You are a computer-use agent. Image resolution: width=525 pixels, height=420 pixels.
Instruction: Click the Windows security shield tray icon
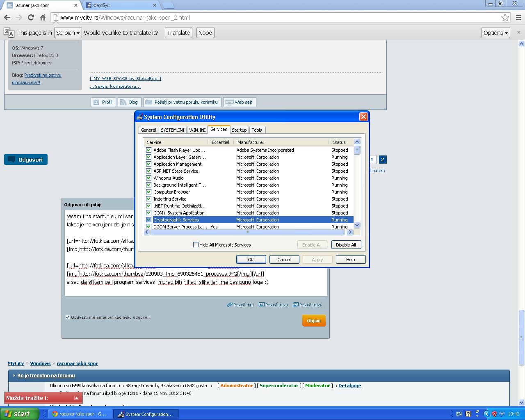pyautogui.click(x=495, y=414)
